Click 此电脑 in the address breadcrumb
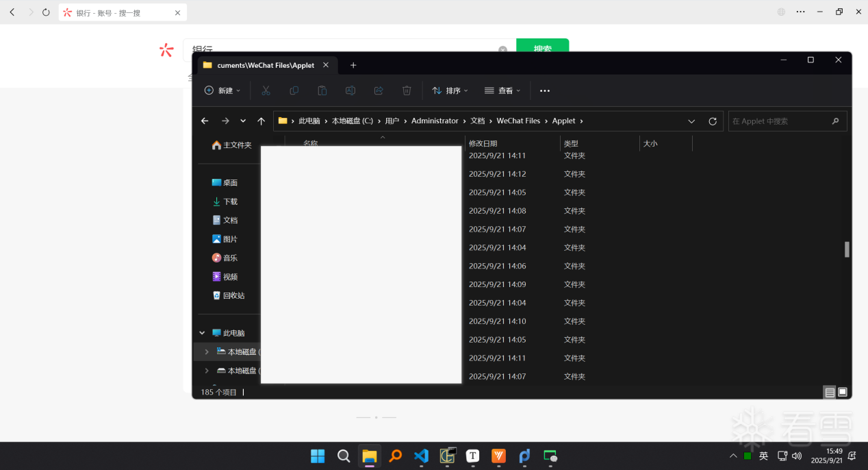868x470 pixels. [309, 121]
